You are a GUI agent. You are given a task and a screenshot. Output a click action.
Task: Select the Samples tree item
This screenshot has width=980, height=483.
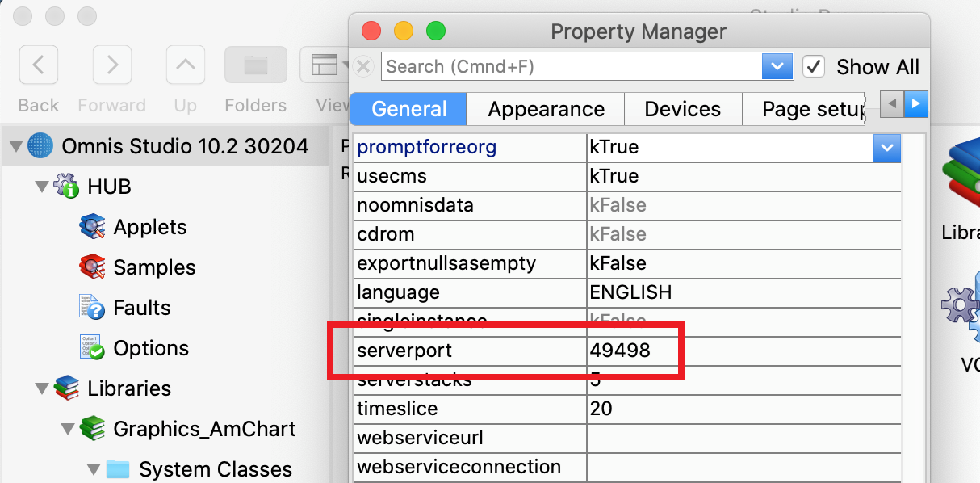[154, 267]
